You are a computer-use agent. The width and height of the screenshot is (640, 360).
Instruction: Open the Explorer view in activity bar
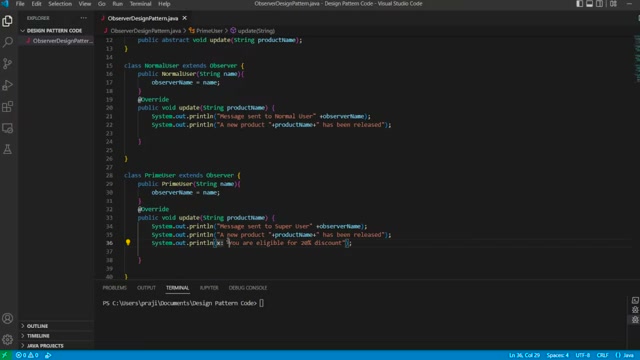click(x=7, y=21)
